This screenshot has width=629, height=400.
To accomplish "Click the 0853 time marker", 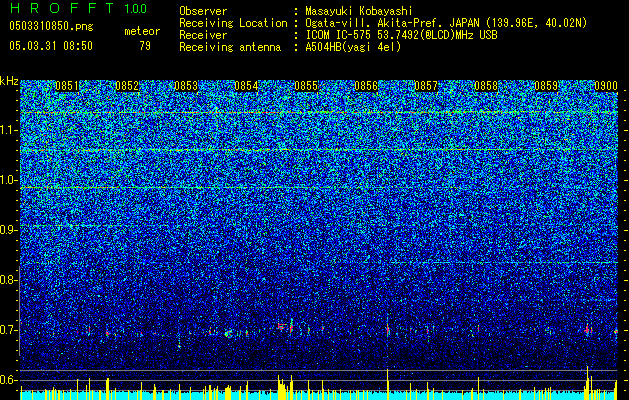I will [186, 86].
